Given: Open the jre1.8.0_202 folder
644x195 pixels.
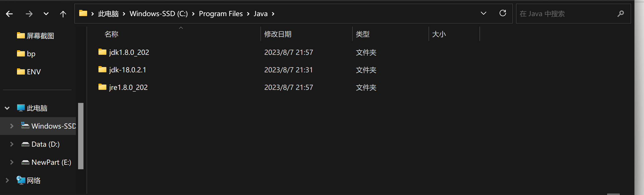Looking at the screenshot, I should pos(128,87).
